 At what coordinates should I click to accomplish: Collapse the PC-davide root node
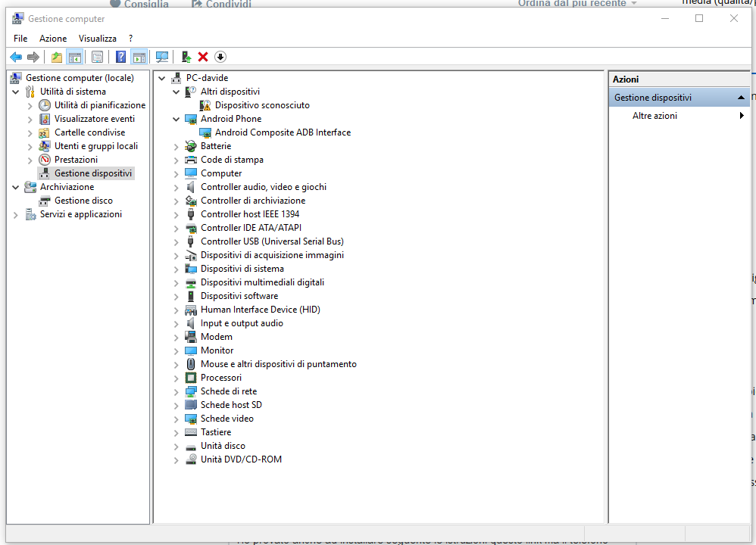[162, 78]
